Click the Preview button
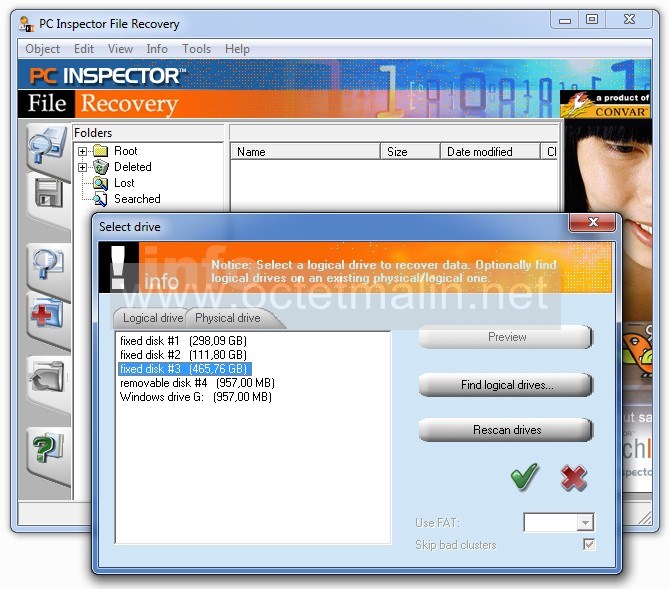This screenshot has width=669, height=589. tap(506, 337)
